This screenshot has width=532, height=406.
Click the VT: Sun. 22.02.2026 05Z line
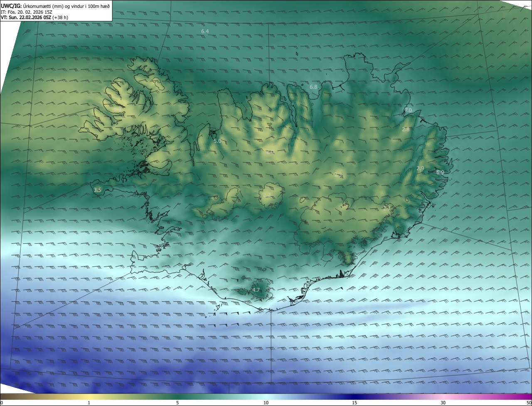34,17
